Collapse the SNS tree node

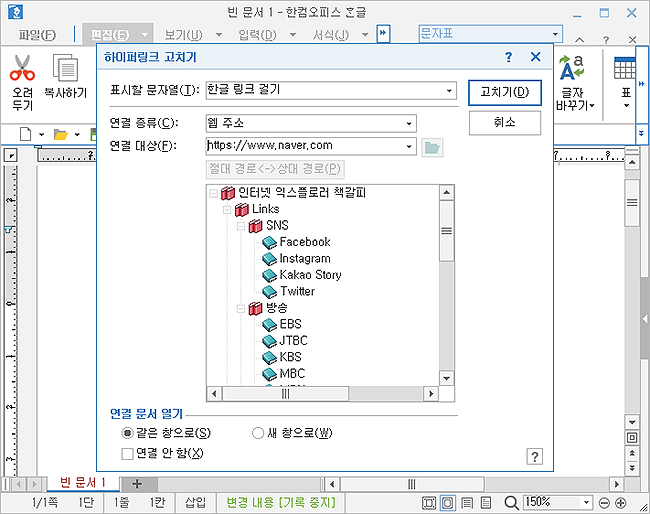pyautogui.click(x=241, y=226)
